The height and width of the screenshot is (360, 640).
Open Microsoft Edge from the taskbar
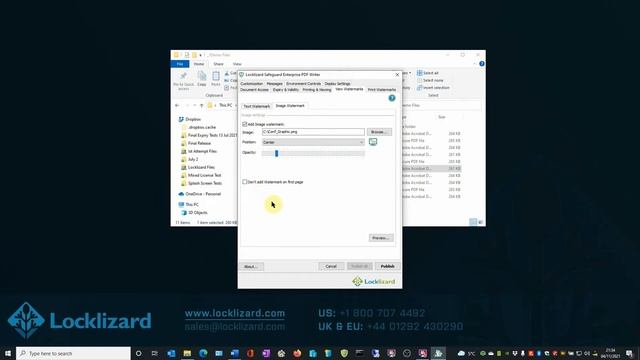coord(203,353)
